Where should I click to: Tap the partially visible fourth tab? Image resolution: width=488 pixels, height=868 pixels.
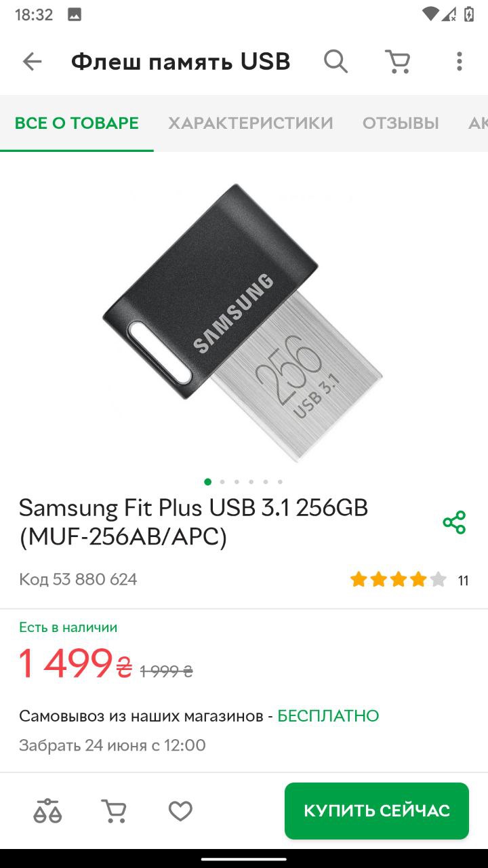pyautogui.click(x=478, y=123)
